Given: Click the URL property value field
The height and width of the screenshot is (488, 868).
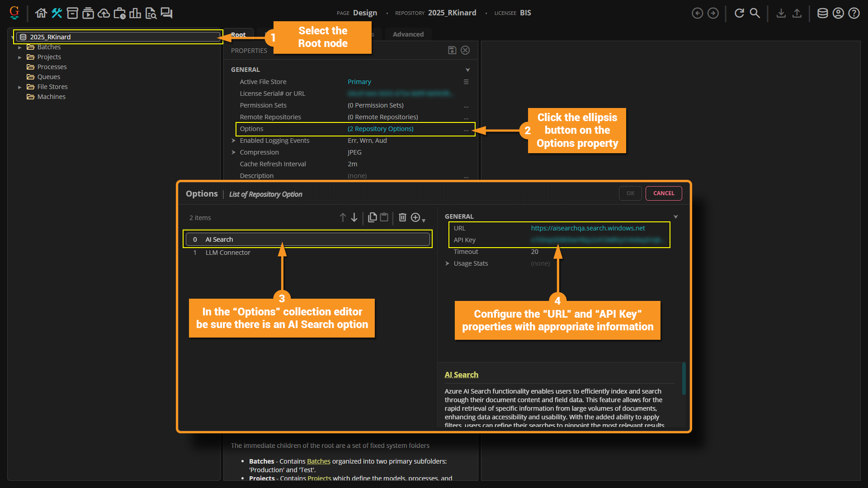Looking at the screenshot, I should [588, 228].
